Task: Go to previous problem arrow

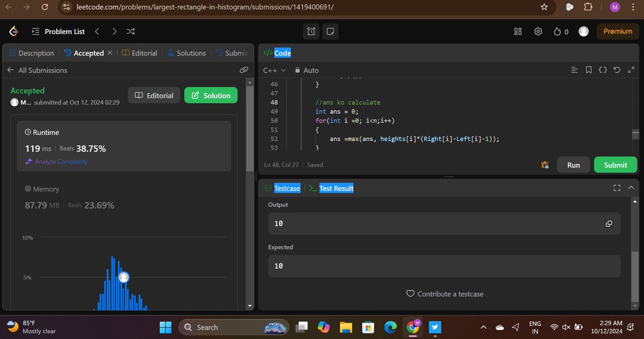Action: [x=97, y=32]
